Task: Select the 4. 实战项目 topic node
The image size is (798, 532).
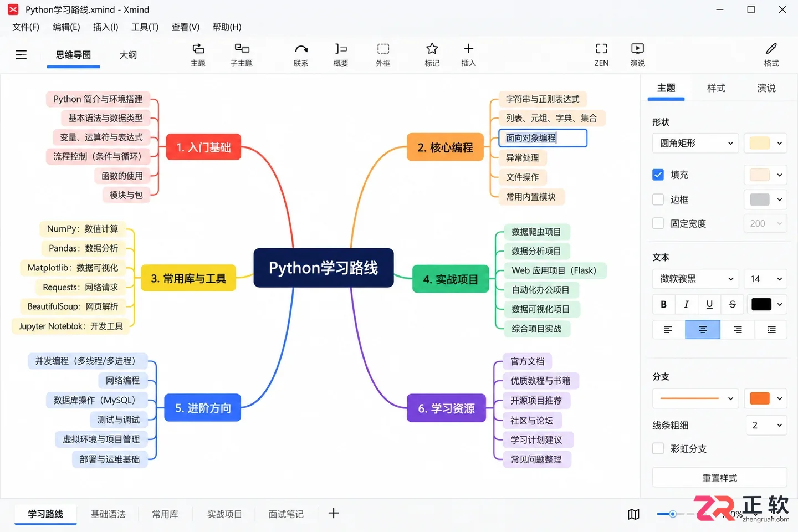Action: (x=451, y=279)
